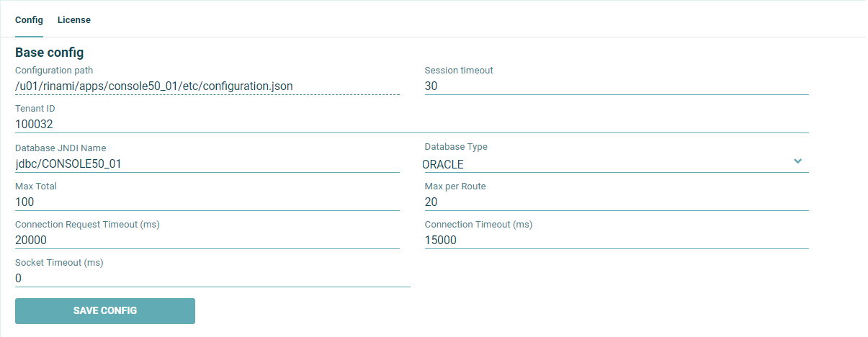Click the Connection Timeout field showing 15000
868x337 pixels.
[616, 240]
